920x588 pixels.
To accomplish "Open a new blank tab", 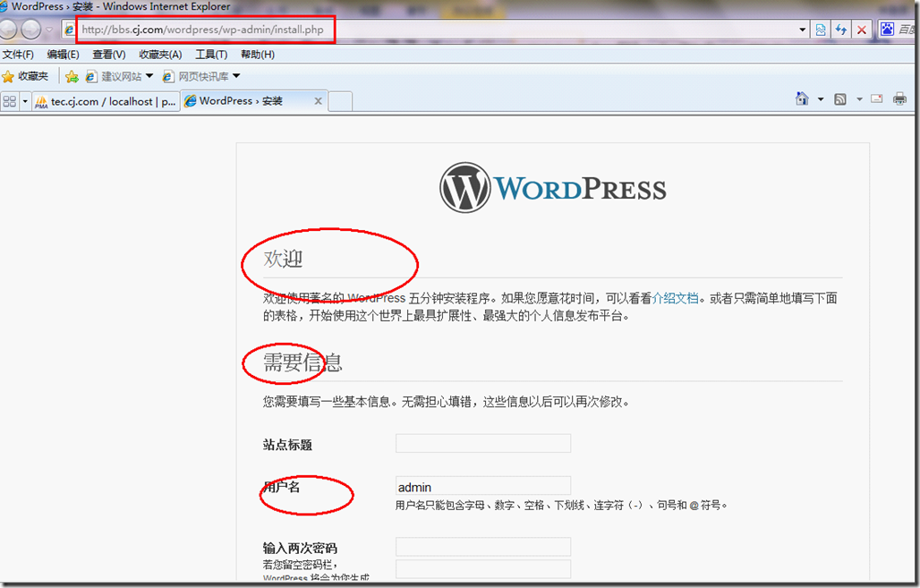I will pyautogui.click(x=340, y=101).
